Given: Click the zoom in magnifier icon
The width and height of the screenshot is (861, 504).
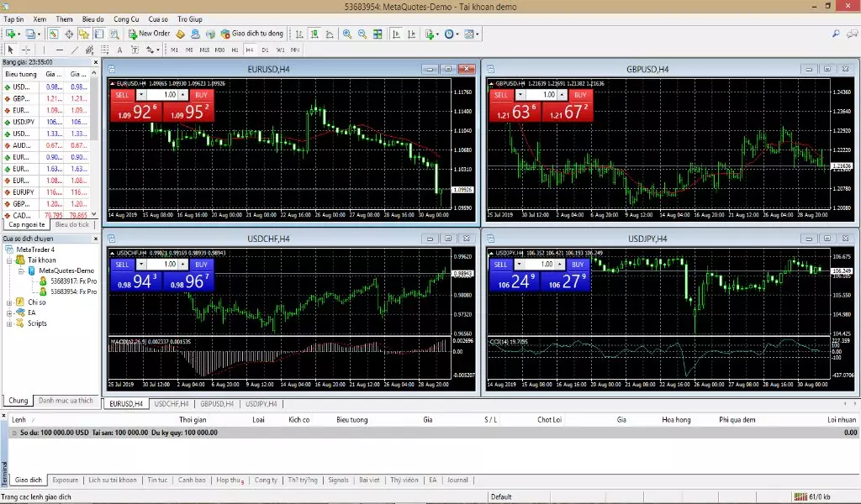Looking at the screenshot, I should (x=347, y=34).
